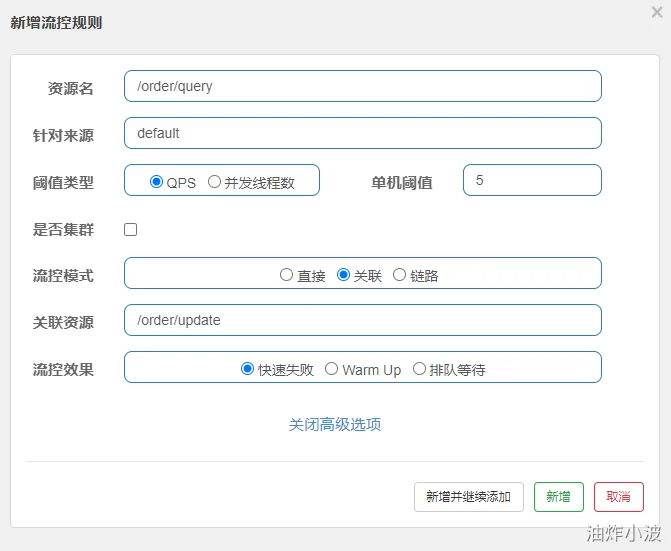Click the 关联资源 input field
Image resolution: width=671 pixels, height=551 pixels.
362,320
